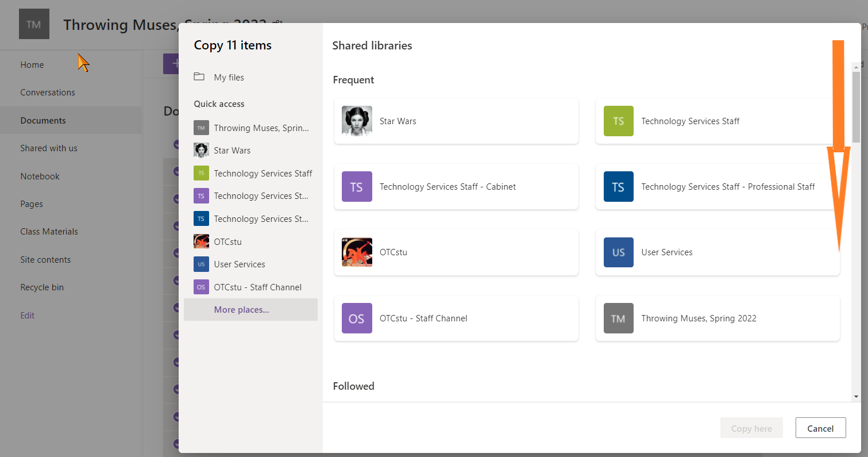The width and height of the screenshot is (868, 457).
Task: Select User Services in Quick access list
Action: 250,264
